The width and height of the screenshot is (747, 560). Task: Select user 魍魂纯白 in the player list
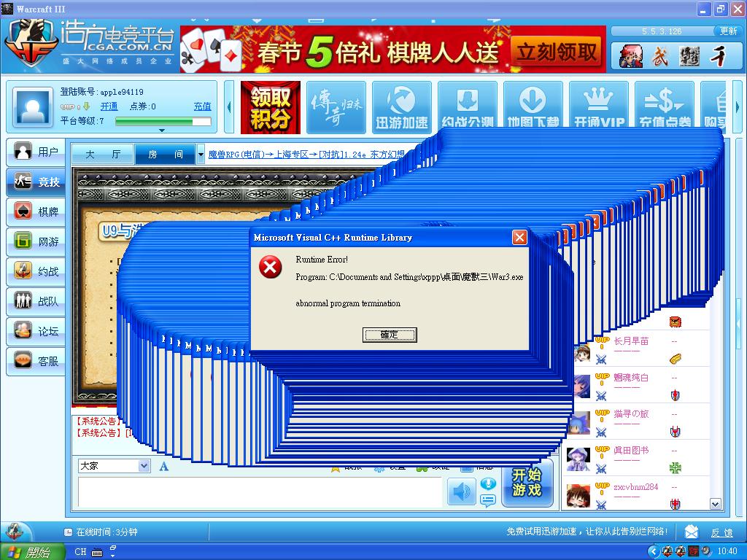pos(631,378)
